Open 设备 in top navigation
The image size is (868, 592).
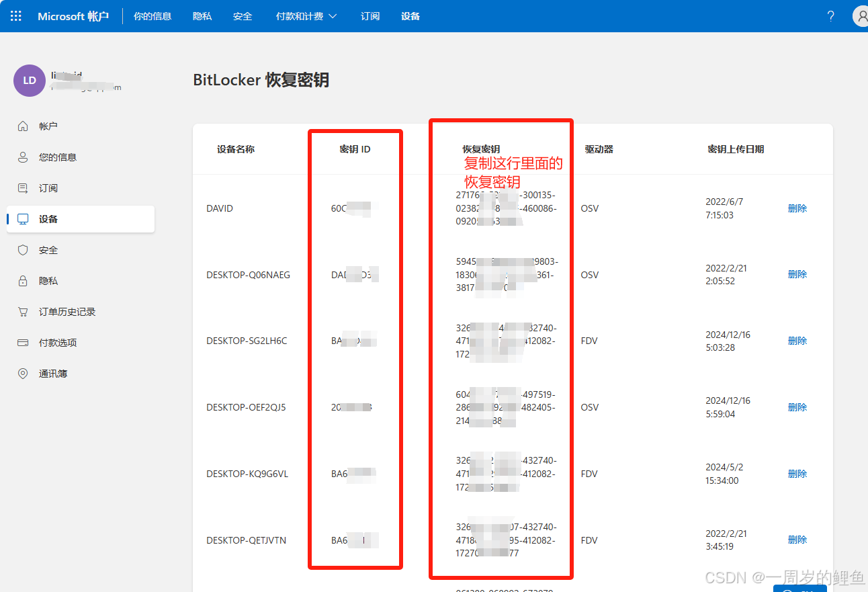[x=410, y=16]
